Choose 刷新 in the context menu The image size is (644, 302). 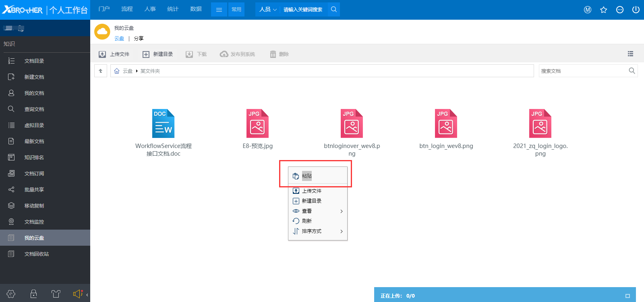click(x=307, y=221)
